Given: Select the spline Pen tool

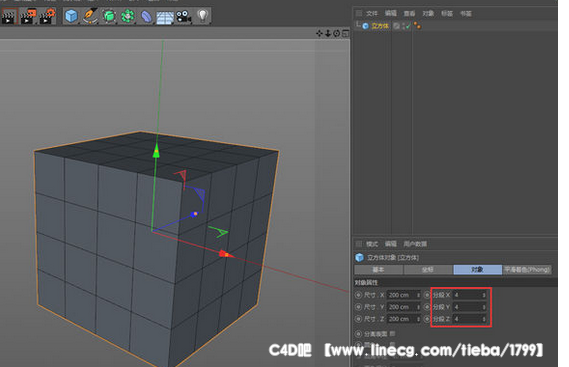Looking at the screenshot, I should point(90,16).
